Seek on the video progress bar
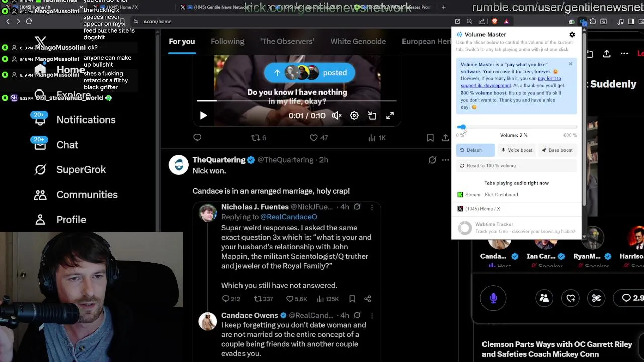The height and width of the screenshot is (362, 644). point(297,101)
